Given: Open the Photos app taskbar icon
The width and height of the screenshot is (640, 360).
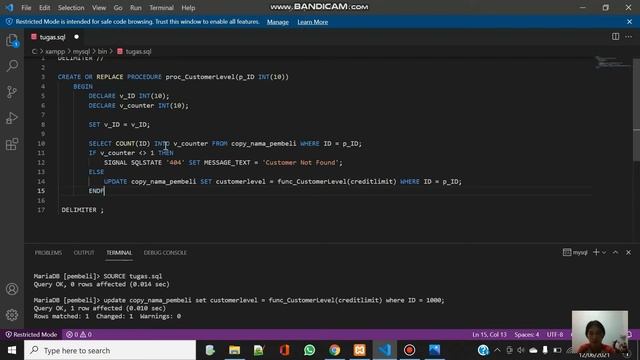Looking at the screenshot, I should tap(434, 350).
